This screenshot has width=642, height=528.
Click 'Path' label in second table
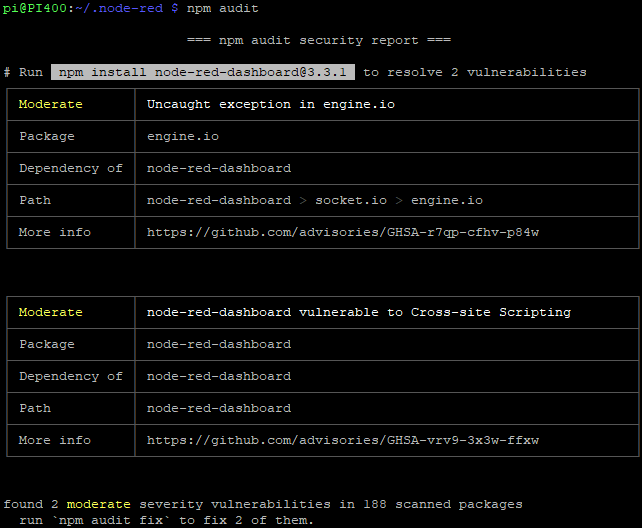(35, 408)
